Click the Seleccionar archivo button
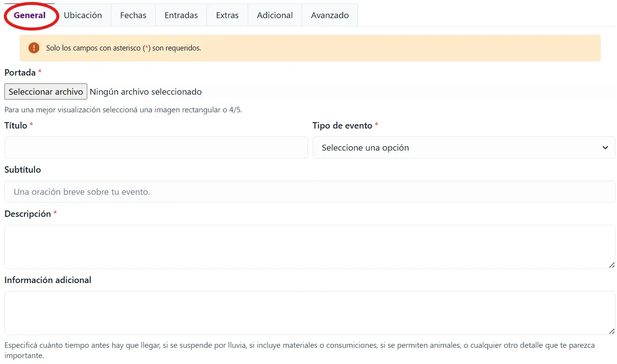The image size is (617, 364). click(x=46, y=92)
